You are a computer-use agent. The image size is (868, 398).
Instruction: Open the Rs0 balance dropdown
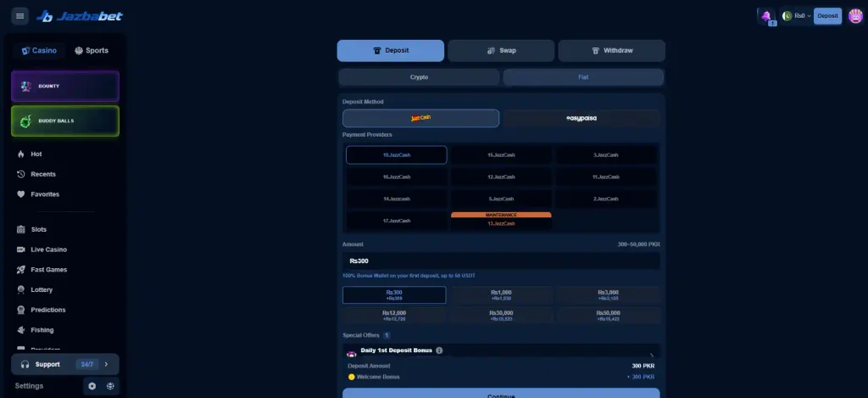click(x=803, y=15)
